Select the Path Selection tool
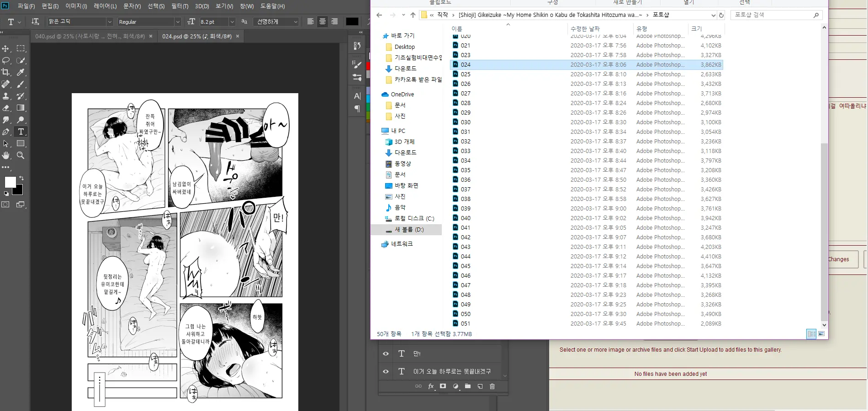868x411 pixels. point(6,143)
